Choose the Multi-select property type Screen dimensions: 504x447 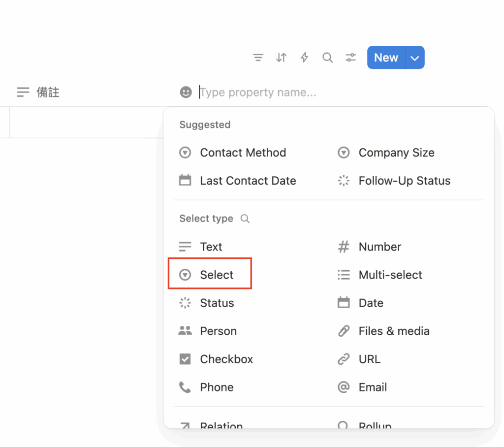[x=380, y=275]
